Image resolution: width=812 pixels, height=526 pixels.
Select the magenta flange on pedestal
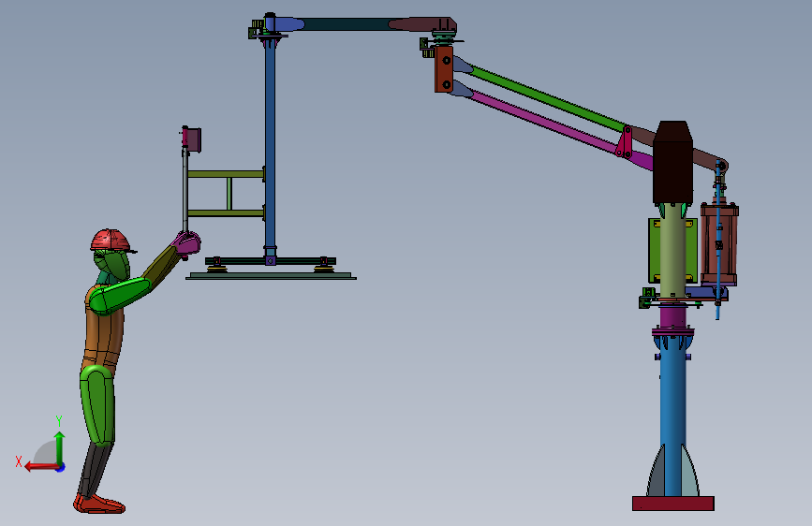pyautogui.click(x=672, y=331)
